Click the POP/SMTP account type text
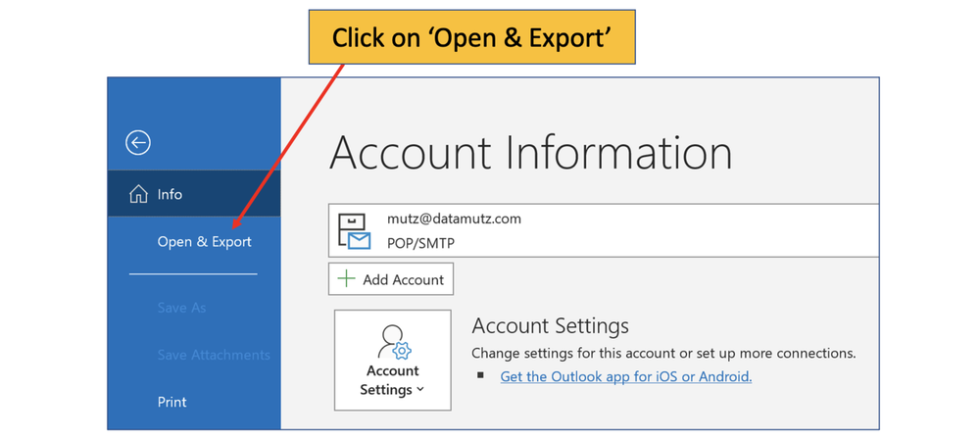The image size is (980, 438). [x=420, y=244]
